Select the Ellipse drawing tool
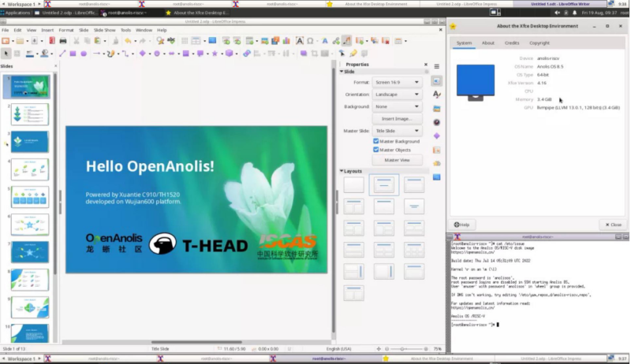Image resolution: width=631 pixels, height=364 pixels. point(84,53)
